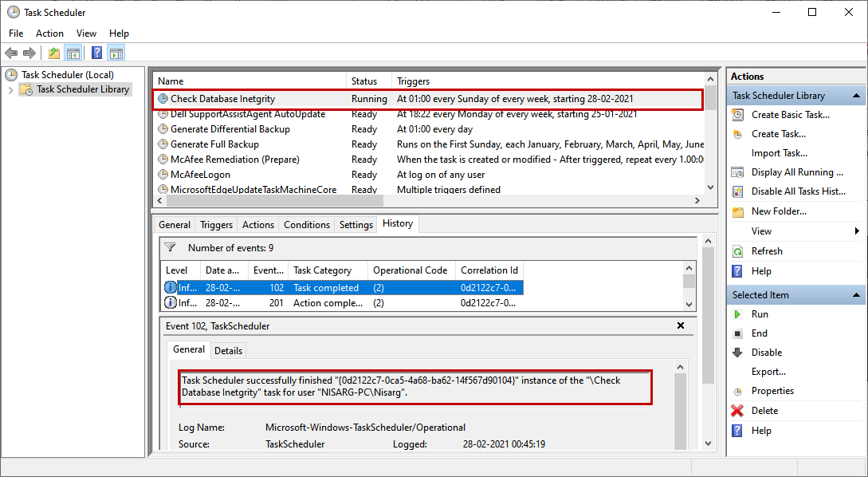Screen dimensions: 868x477
Task: Click the task list vertical scrollbar down arrow
Action: [711, 187]
